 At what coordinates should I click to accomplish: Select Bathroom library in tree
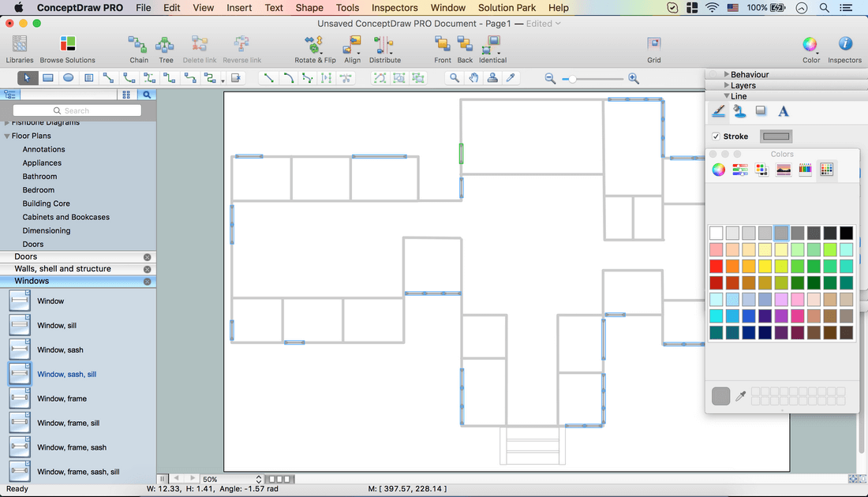pyautogui.click(x=39, y=176)
